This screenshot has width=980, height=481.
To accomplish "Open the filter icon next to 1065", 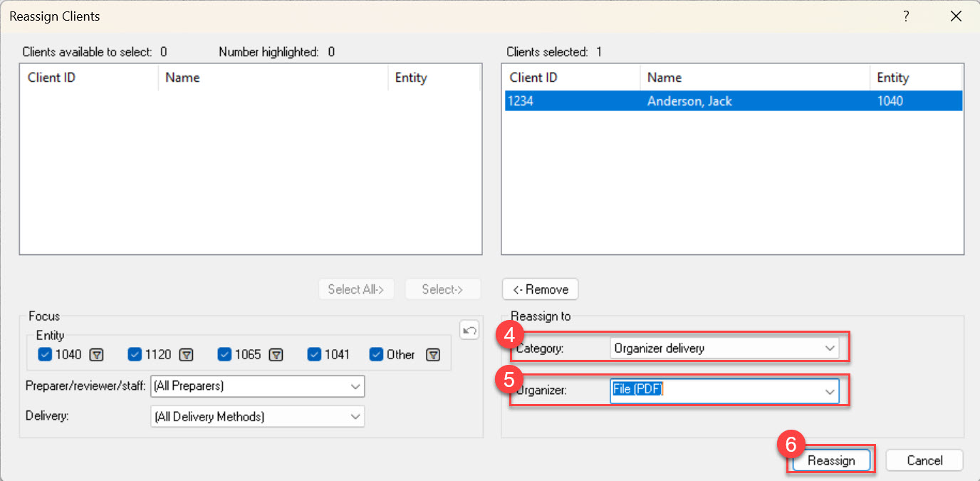I will [276, 355].
